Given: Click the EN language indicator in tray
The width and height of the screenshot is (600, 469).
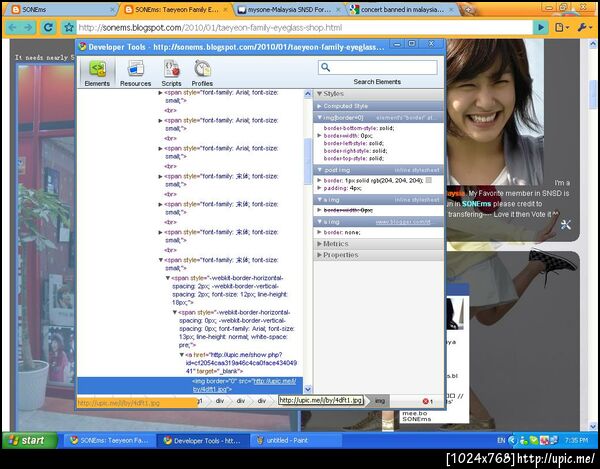Looking at the screenshot, I should (x=501, y=440).
